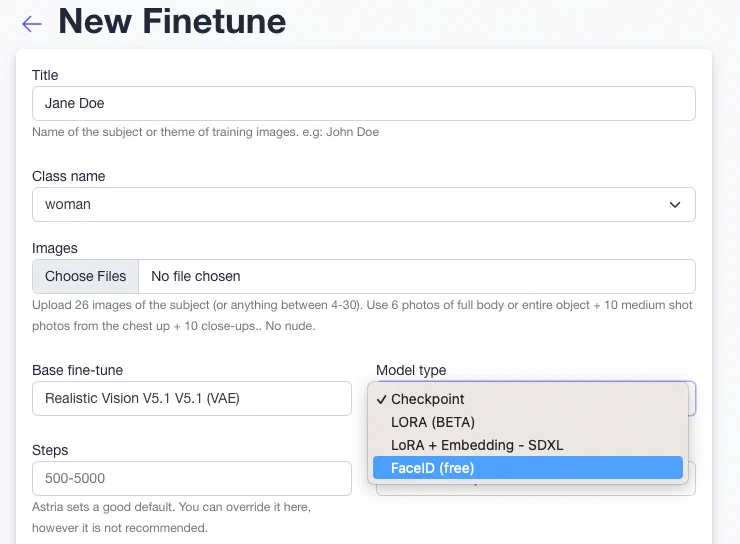The image size is (740, 544).
Task: Select Checkpoint model type option
Action: [528, 399]
